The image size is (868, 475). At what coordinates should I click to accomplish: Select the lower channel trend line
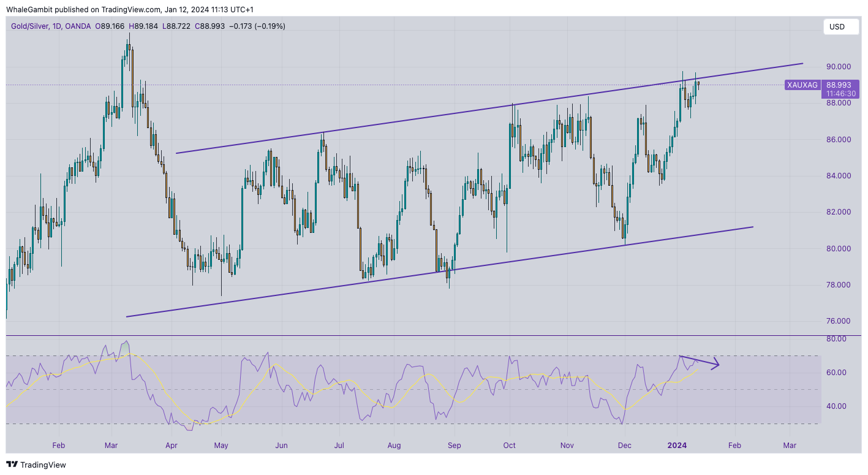(x=439, y=272)
